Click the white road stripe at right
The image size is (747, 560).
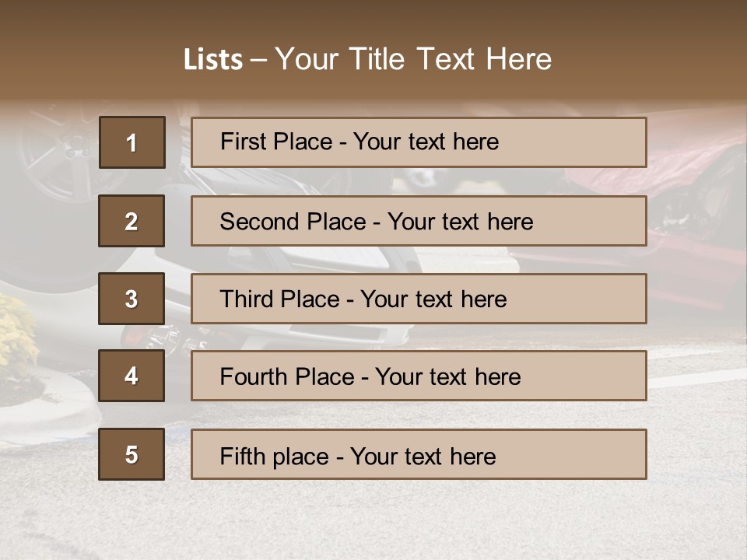[x=696, y=378]
